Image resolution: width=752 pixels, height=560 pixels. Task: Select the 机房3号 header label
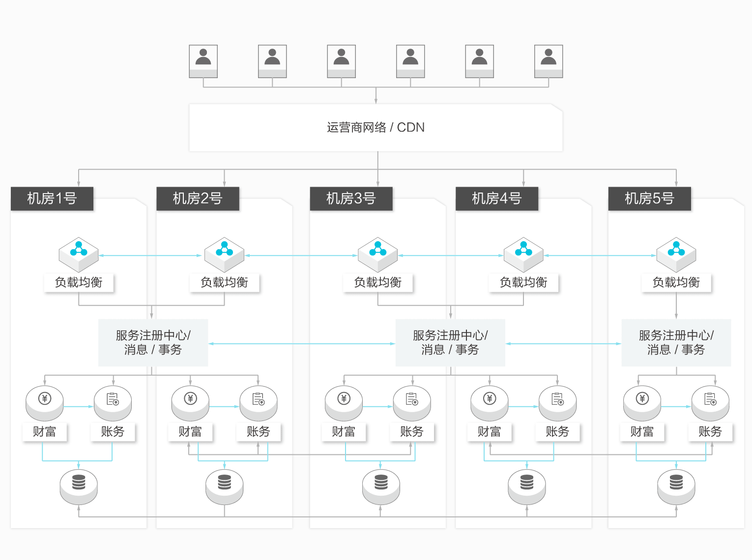tap(351, 198)
